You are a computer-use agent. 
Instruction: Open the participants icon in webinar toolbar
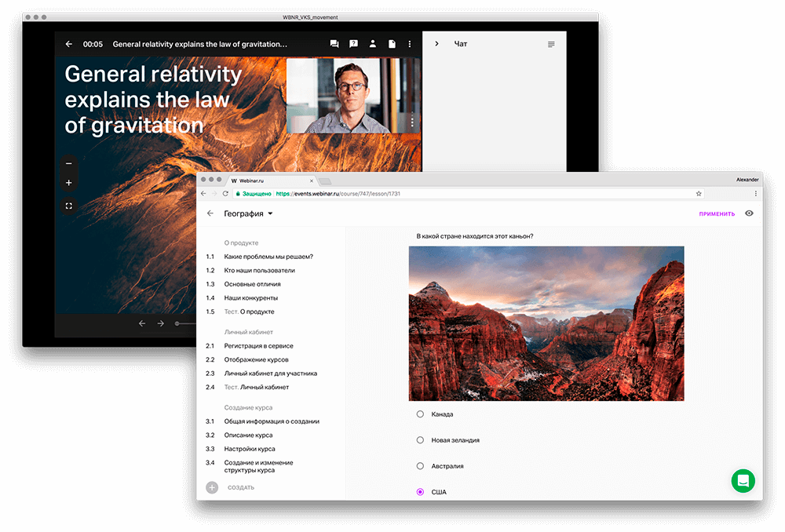pyautogui.click(x=374, y=44)
